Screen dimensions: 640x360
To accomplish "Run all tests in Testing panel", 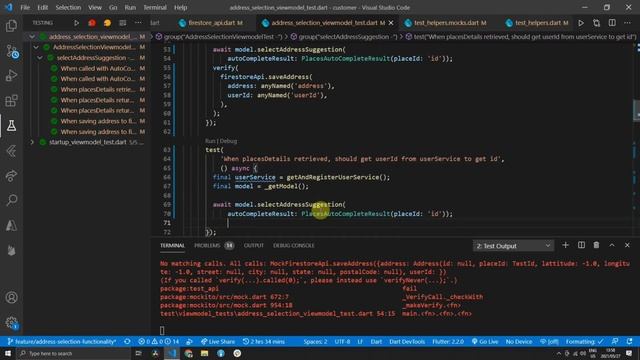I will 76,23.
